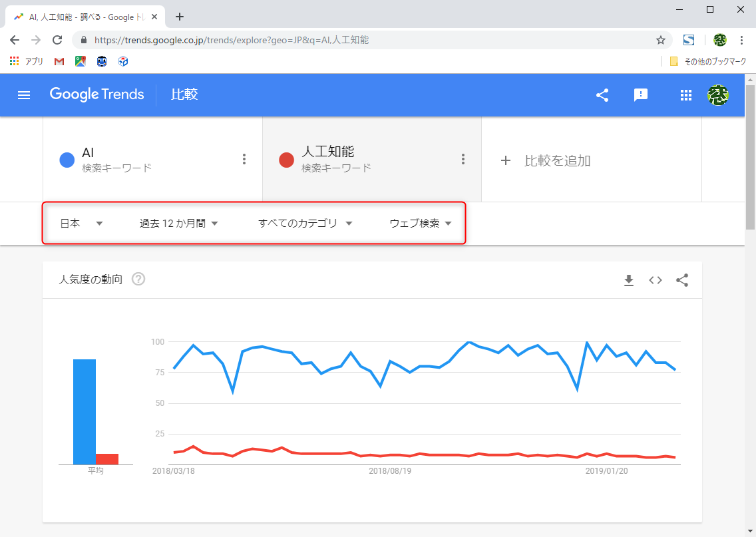Share the trends comparison via share icon
This screenshot has height=537, width=756.
coord(602,95)
